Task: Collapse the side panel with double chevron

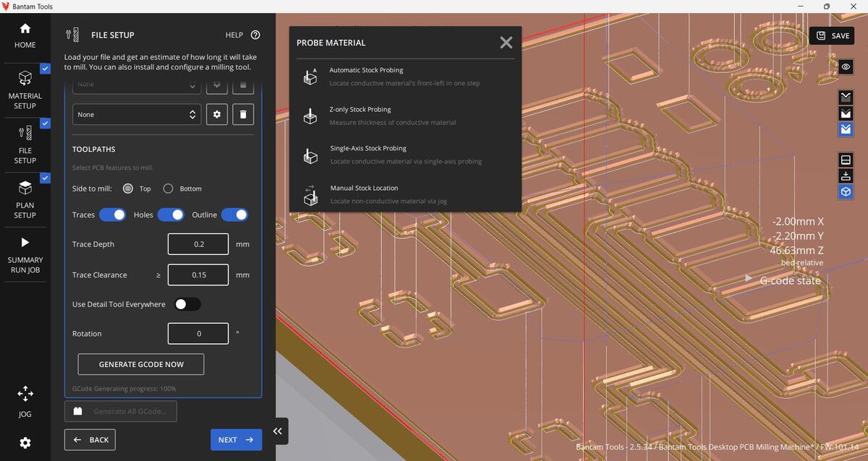Action: coord(277,431)
